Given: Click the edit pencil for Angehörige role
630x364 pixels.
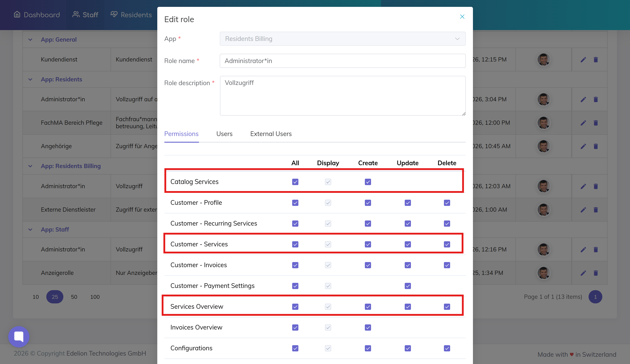Looking at the screenshot, I should click(583, 146).
